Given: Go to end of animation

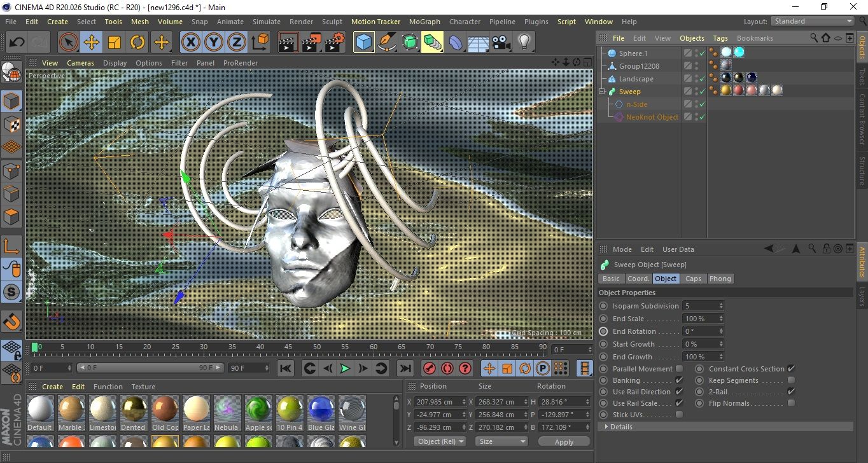Looking at the screenshot, I should point(405,368).
